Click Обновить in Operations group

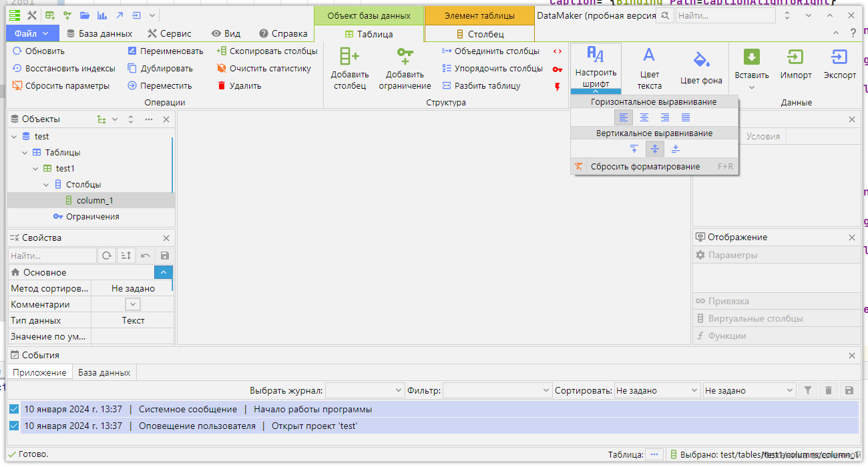click(x=39, y=51)
